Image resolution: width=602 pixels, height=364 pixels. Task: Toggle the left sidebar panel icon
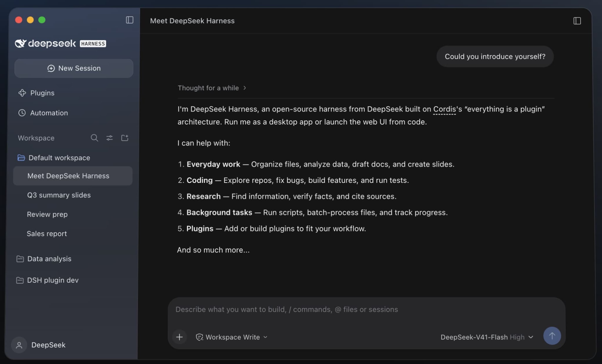[x=130, y=20]
